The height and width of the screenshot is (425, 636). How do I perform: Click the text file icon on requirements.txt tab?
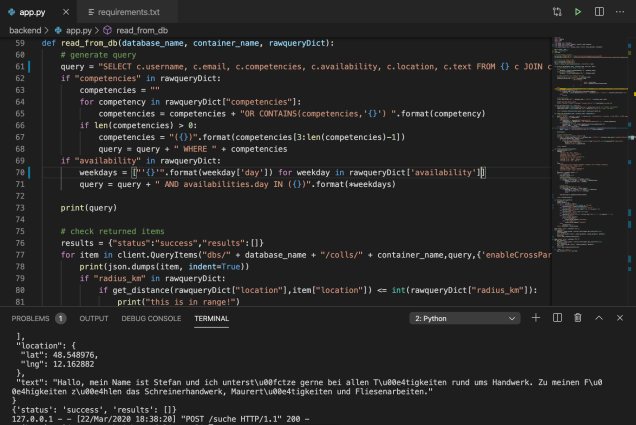(x=91, y=12)
